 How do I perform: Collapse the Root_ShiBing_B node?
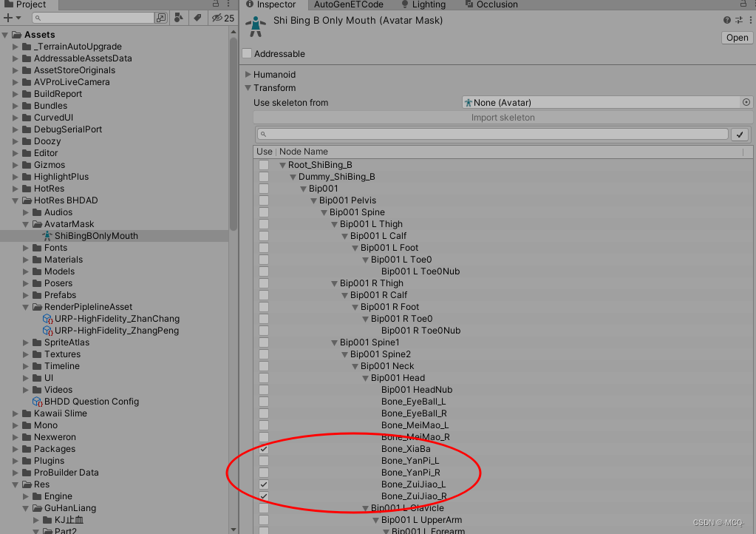[282, 165]
